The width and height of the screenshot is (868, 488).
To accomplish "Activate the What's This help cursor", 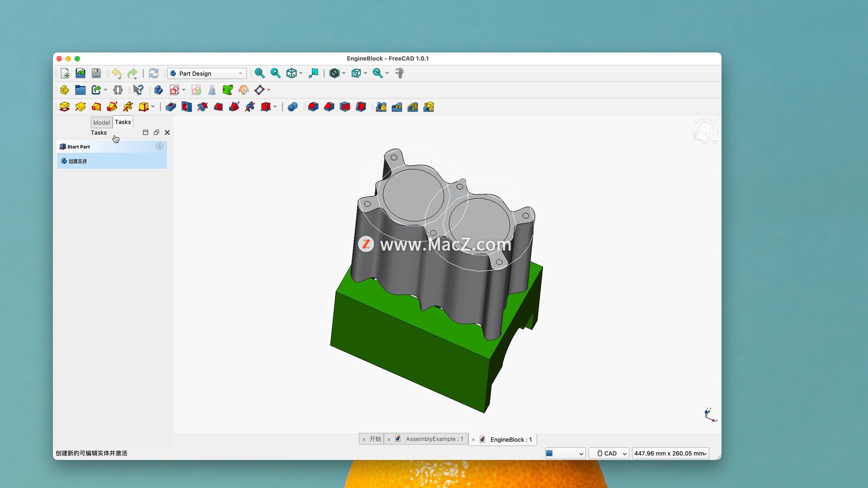I will tap(138, 90).
